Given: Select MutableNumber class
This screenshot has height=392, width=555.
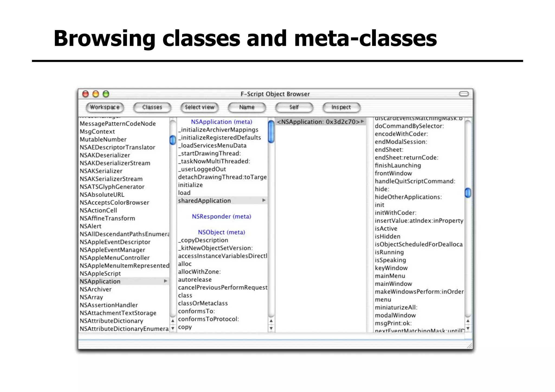Looking at the screenshot, I should (103, 139).
